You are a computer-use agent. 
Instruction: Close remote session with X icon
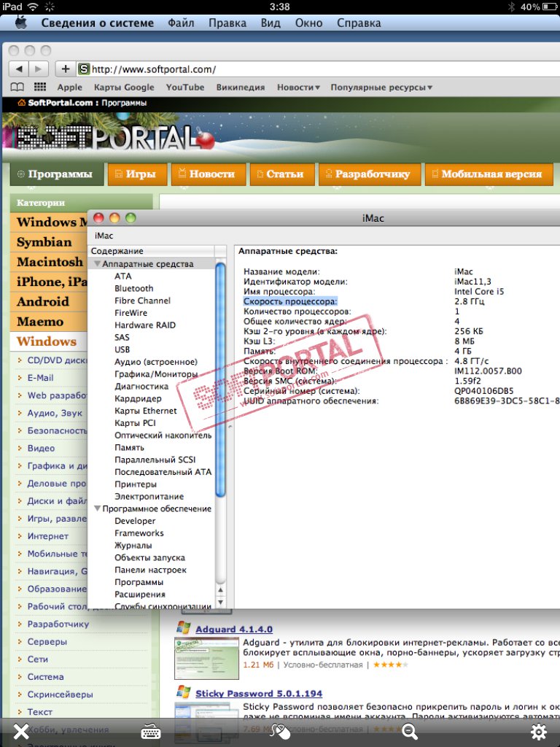(21, 731)
